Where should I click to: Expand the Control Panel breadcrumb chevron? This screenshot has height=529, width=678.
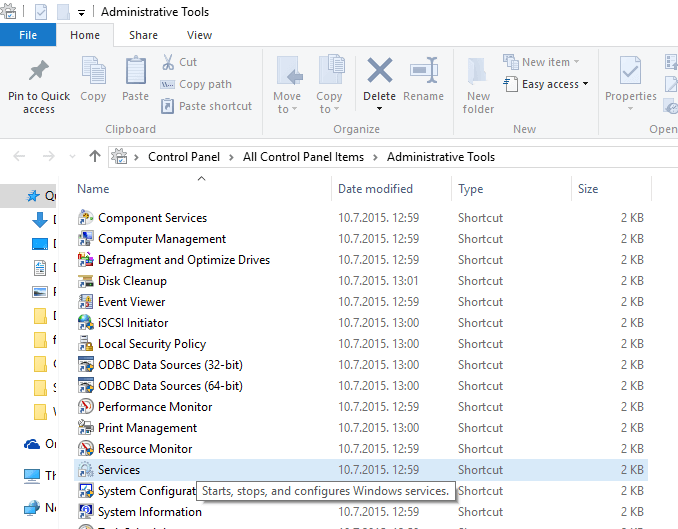[231, 157]
